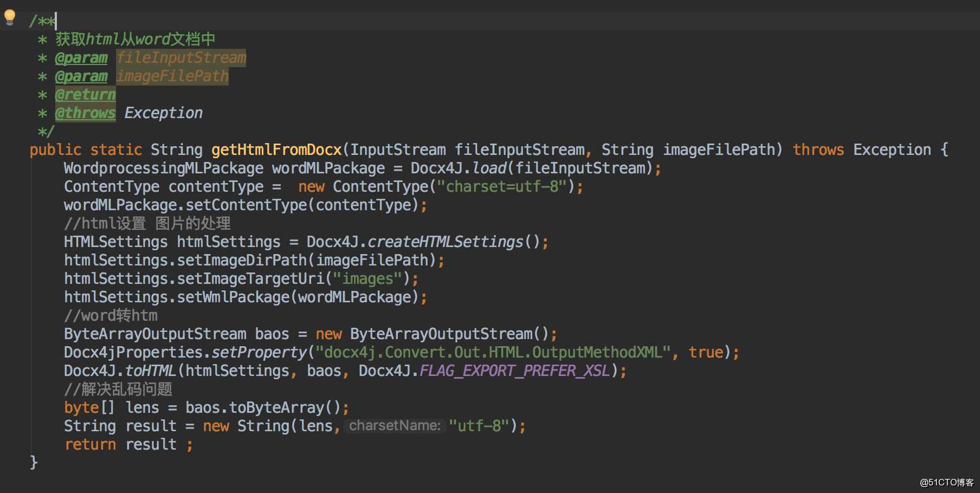The width and height of the screenshot is (980, 493).
Task: Click "Exception" in the Javadoc @throws line
Action: point(164,113)
